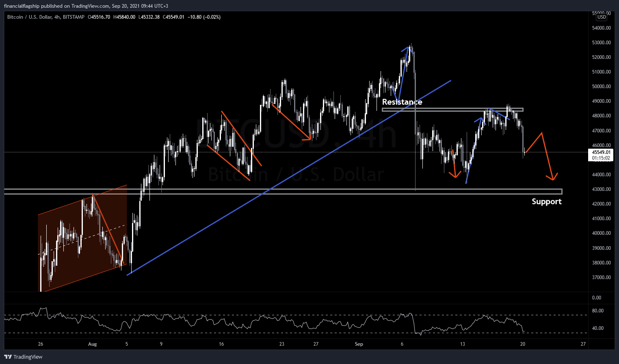This screenshot has width=619, height=364.
Task: Click the 48000.00 price axis label
Action: (x=602, y=116)
